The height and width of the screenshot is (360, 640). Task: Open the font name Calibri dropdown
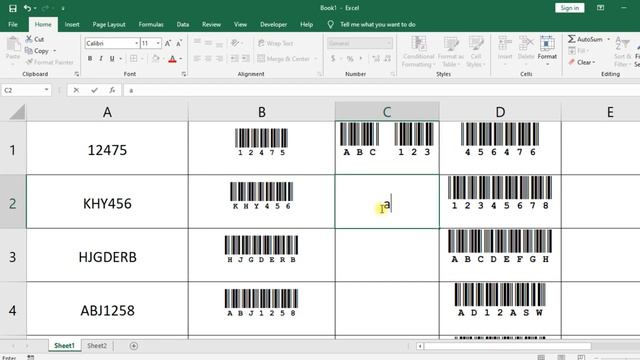pos(136,43)
